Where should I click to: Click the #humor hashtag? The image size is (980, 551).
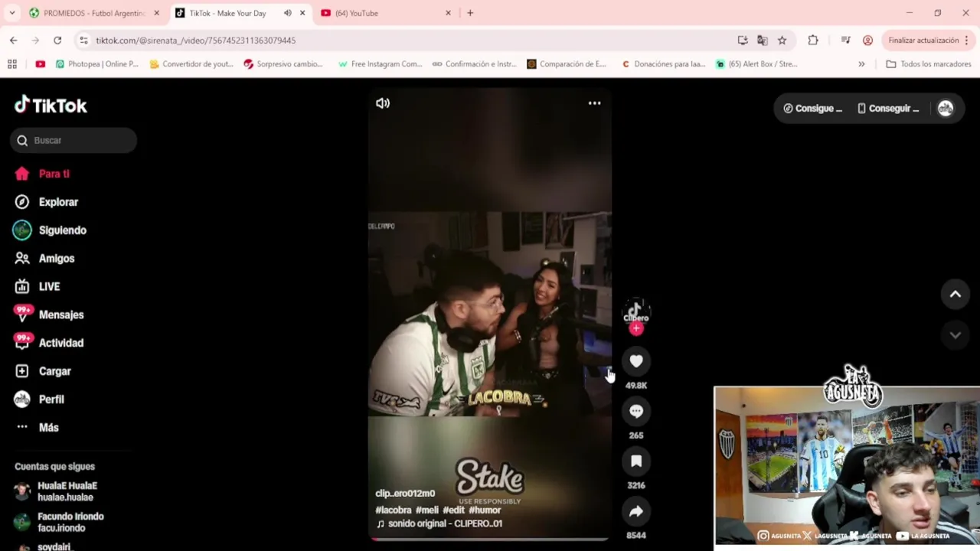click(485, 510)
